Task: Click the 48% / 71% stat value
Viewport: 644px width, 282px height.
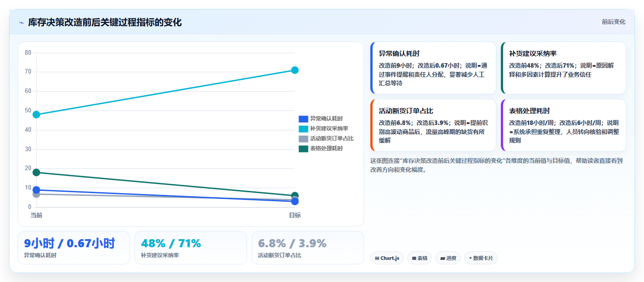Action: point(171,244)
